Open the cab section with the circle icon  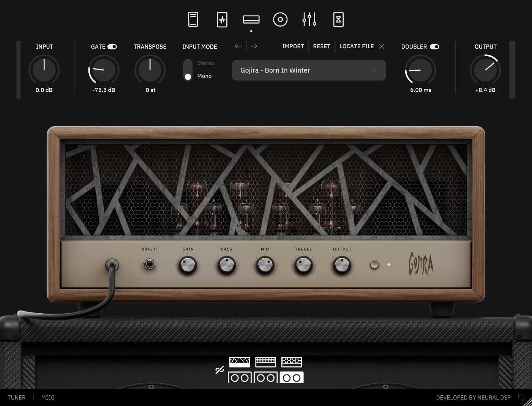(x=280, y=19)
